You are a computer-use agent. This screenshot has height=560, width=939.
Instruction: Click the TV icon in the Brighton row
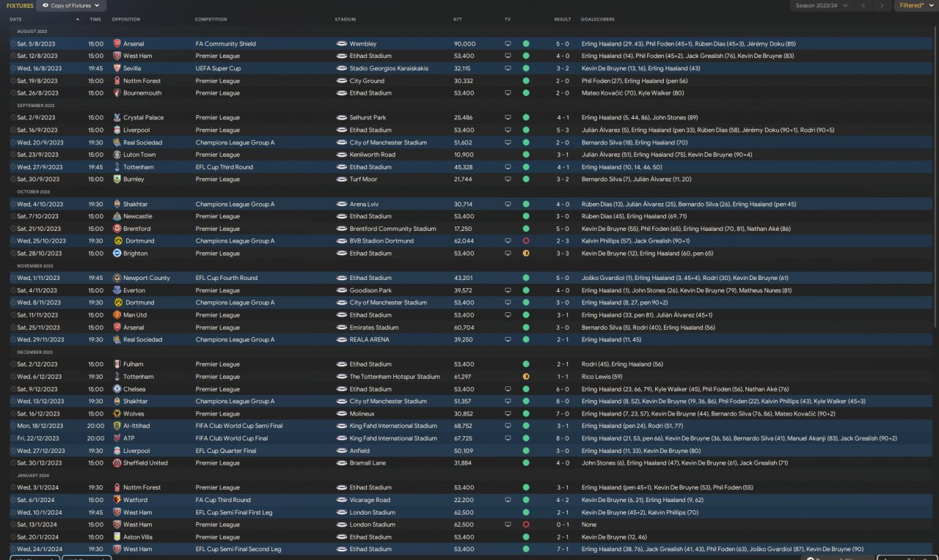508,254
